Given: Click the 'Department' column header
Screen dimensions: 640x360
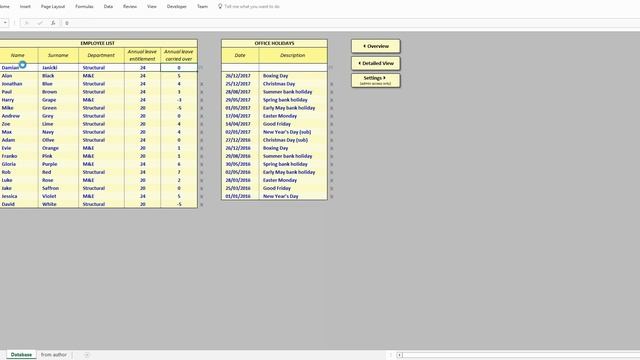Looking at the screenshot, I should [x=101, y=56].
